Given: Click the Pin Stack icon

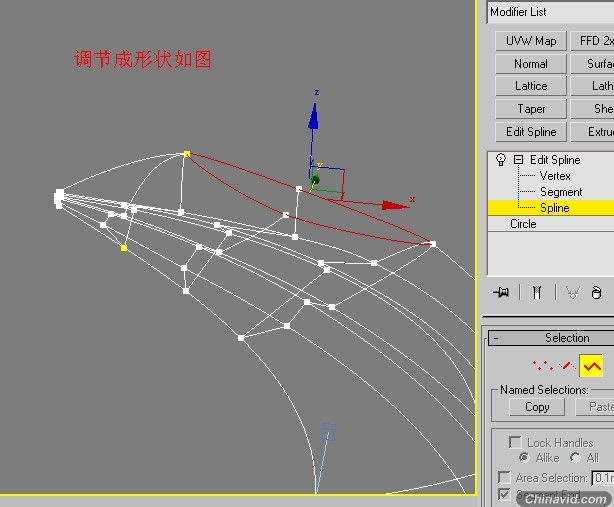Looking at the screenshot, I should (x=501, y=292).
